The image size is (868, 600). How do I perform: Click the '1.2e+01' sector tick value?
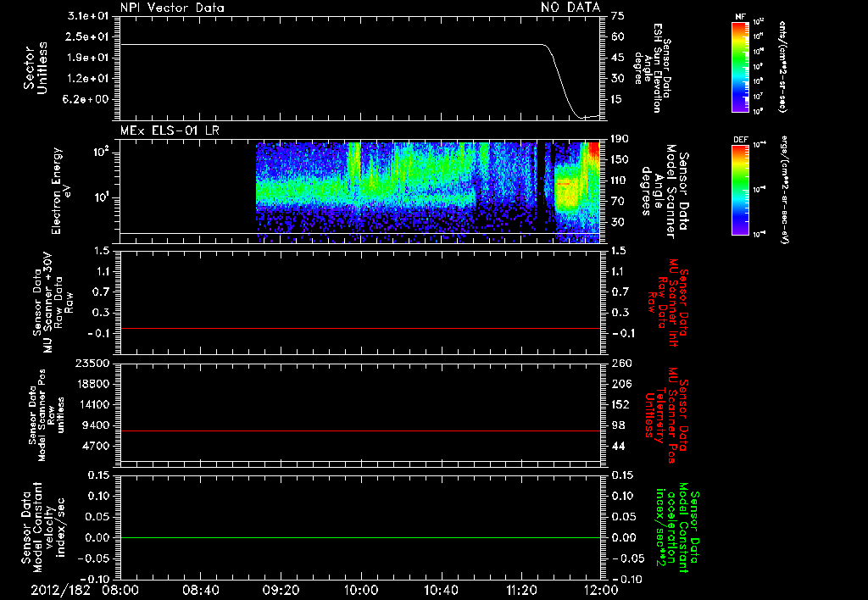point(89,79)
